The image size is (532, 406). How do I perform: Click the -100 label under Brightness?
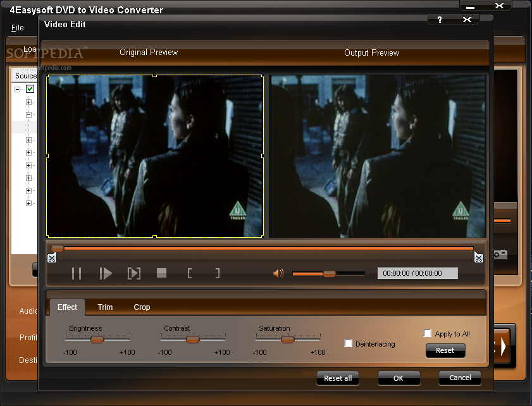pyautogui.click(x=70, y=352)
